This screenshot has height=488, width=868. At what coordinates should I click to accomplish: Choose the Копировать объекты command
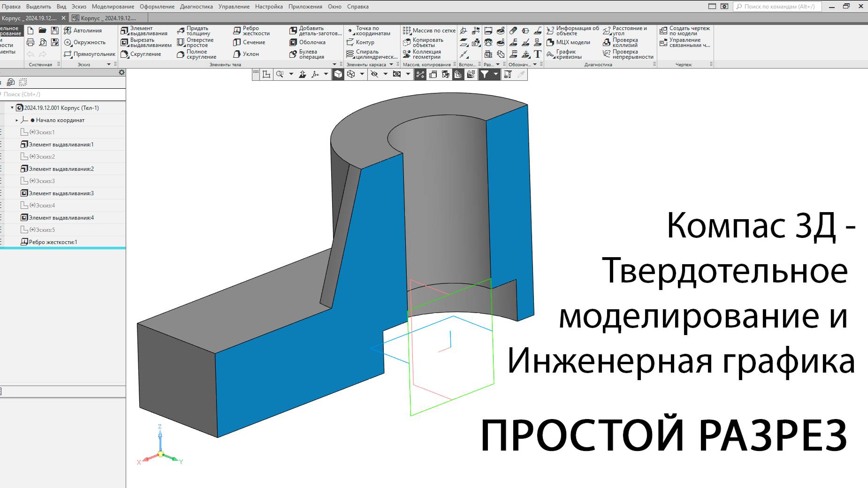[x=423, y=43]
